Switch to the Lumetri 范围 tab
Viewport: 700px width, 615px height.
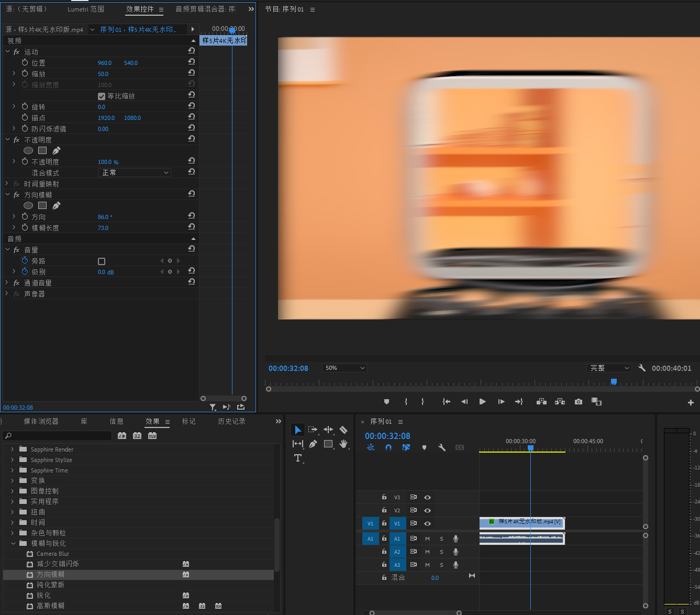(x=86, y=9)
